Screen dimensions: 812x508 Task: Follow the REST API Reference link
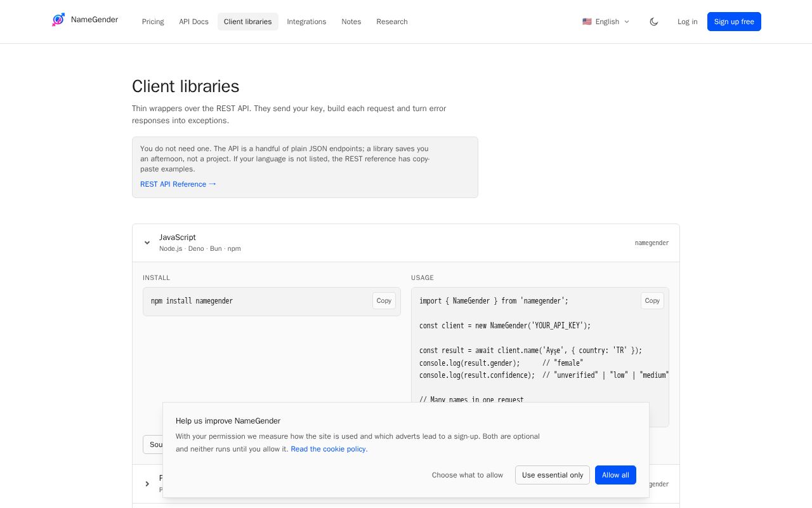tap(178, 184)
